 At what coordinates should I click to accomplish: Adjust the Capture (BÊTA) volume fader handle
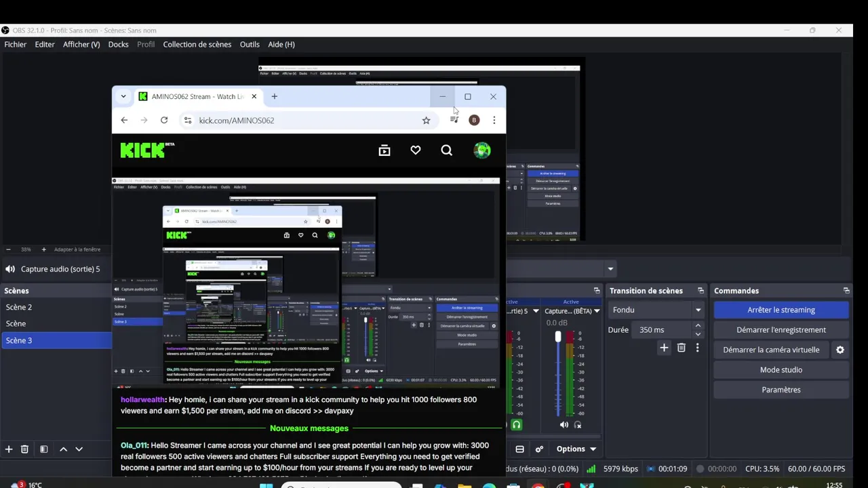click(x=558, y=336)
